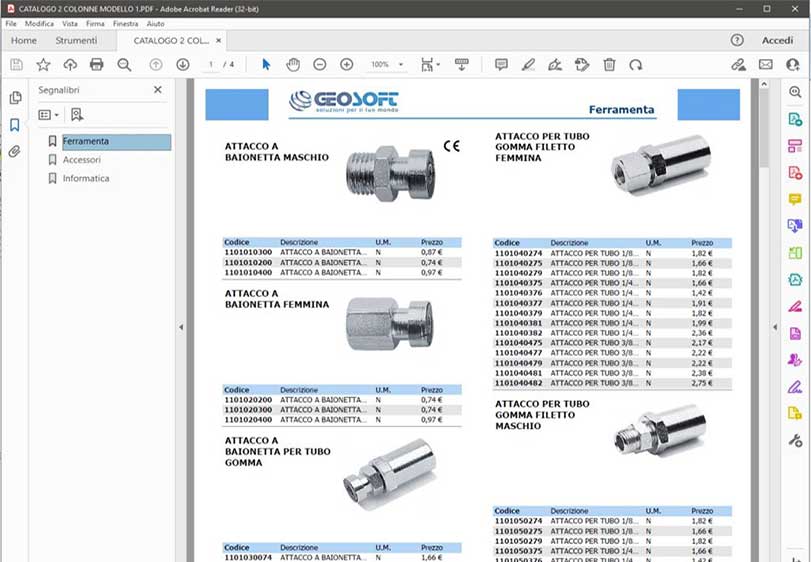811x562 pixels.
Task: Click the Accedi sign-in button
Action: click(x=777, y=41)
